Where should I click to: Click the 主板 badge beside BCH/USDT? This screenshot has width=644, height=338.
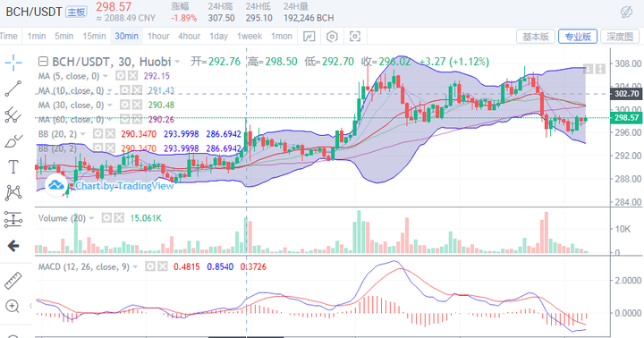click(76, 12)
